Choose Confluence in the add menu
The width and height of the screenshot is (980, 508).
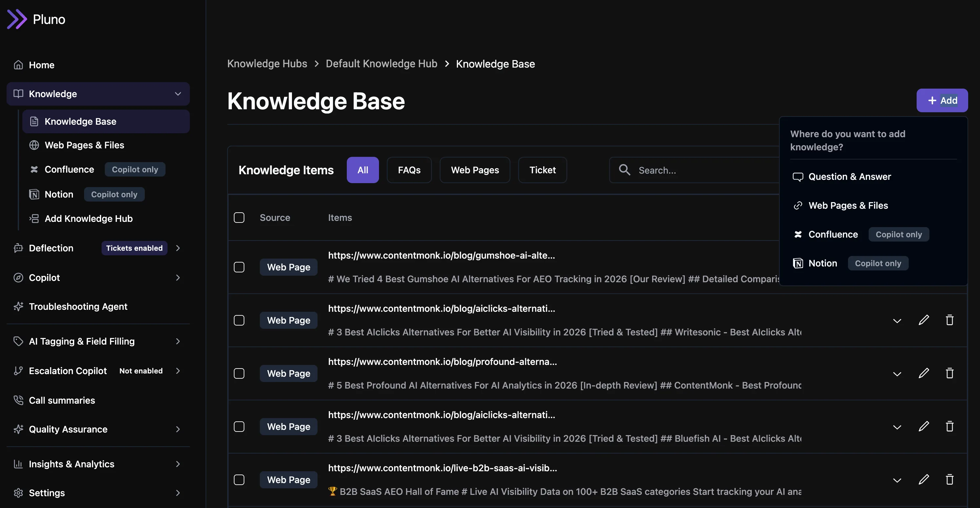pos(873,235)
